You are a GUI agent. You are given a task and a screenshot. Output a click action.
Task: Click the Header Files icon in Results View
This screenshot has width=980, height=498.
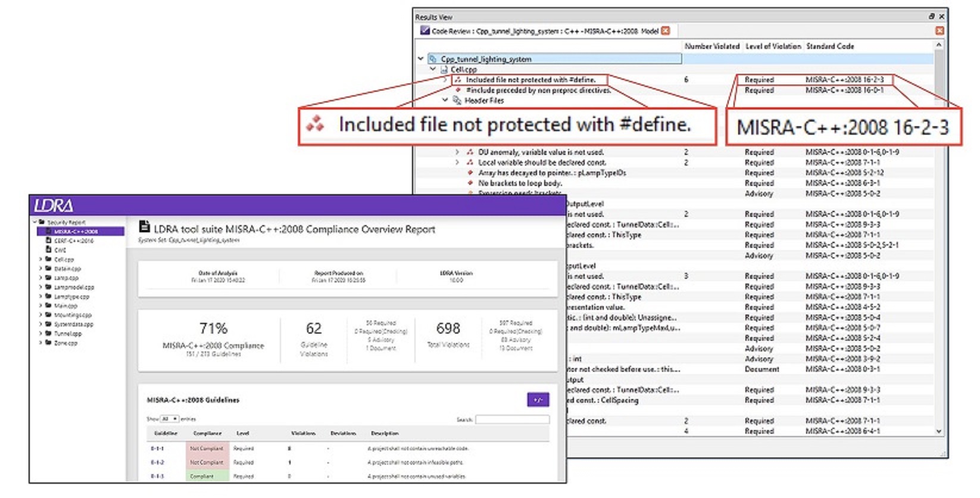(457, 100)
